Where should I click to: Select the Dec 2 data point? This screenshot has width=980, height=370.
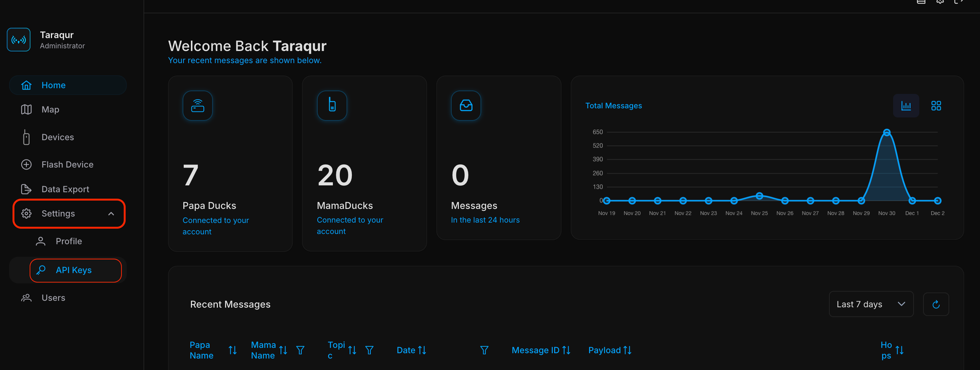tap(938, 201)
